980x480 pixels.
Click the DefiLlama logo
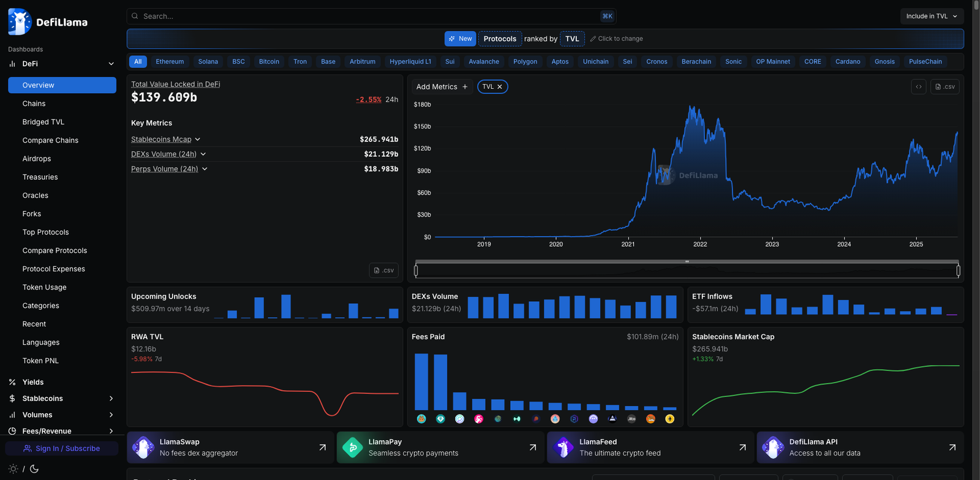pyautogui.click(x=48, y=22)
